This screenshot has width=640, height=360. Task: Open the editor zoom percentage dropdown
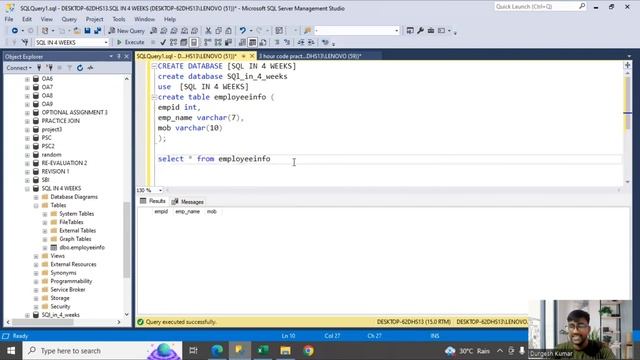click(x=160, y=190)
